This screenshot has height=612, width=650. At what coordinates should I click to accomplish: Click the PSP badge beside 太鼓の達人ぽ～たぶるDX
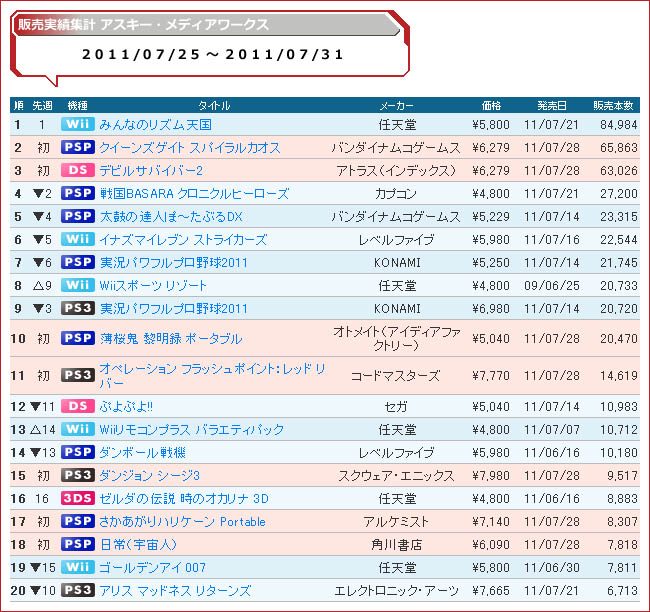point(78,216)
